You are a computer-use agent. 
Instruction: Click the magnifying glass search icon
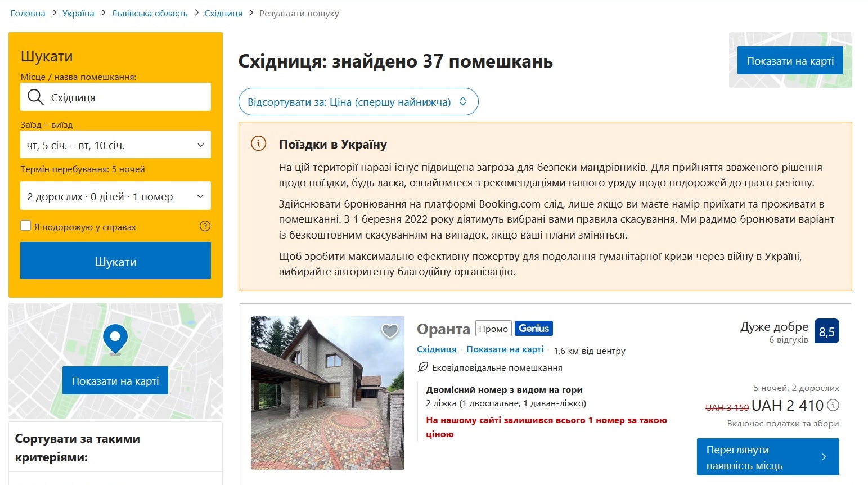[x=35, y=96]
